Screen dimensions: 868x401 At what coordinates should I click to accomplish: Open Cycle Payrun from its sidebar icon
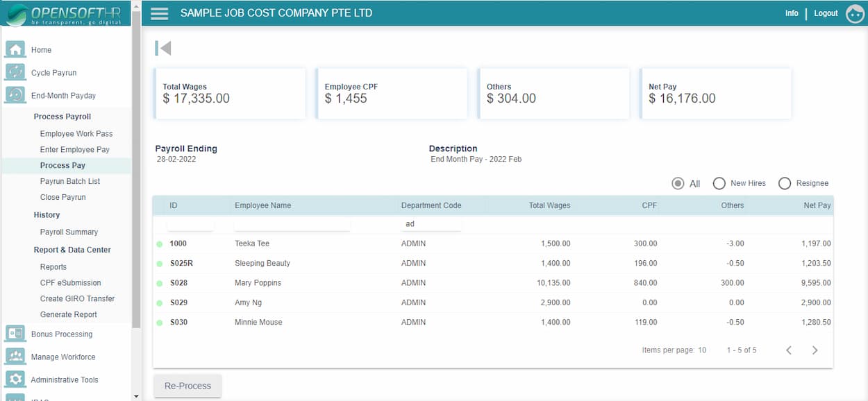tap(15, 72)
